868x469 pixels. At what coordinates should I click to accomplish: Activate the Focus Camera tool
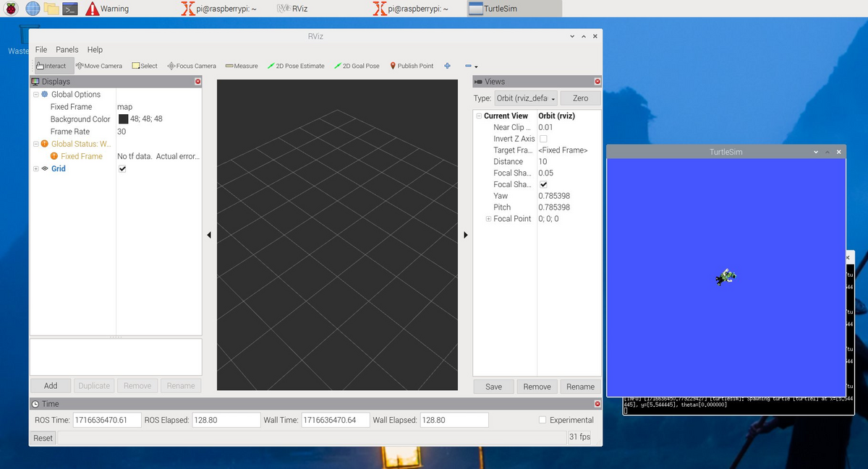point(192,66)
